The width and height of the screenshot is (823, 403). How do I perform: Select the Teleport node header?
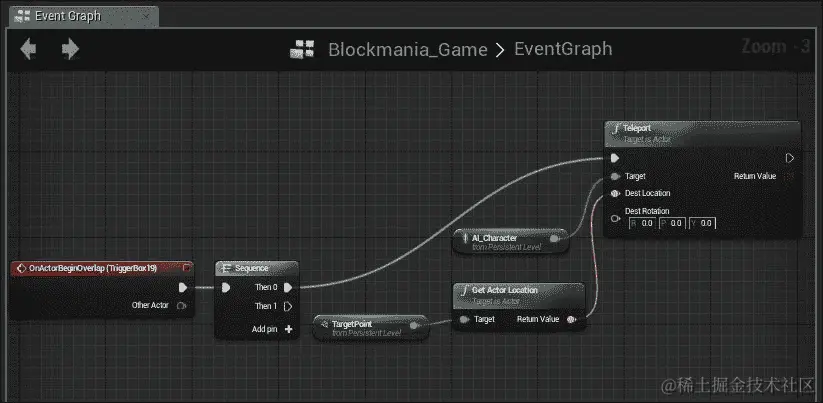point(702,134)
